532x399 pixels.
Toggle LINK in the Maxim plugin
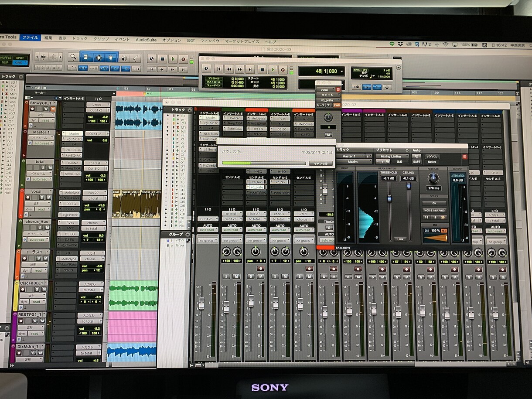[400, 239]
